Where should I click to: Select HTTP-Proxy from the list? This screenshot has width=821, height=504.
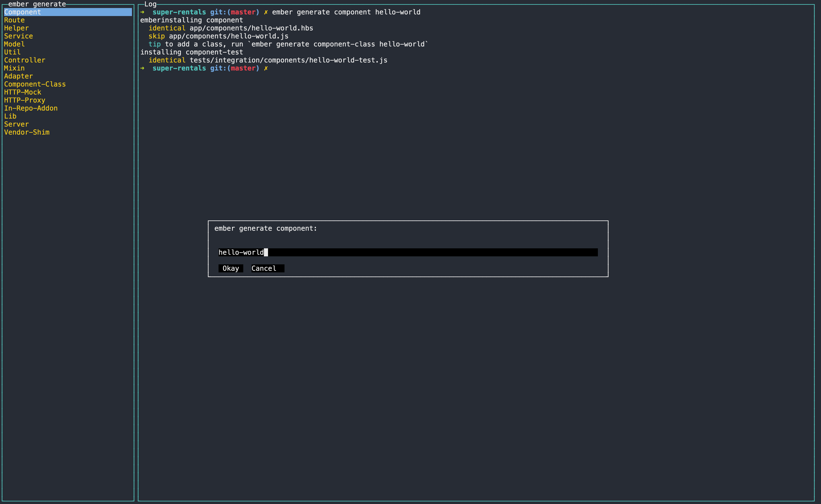pyautogui.click(x=24, y=100)
